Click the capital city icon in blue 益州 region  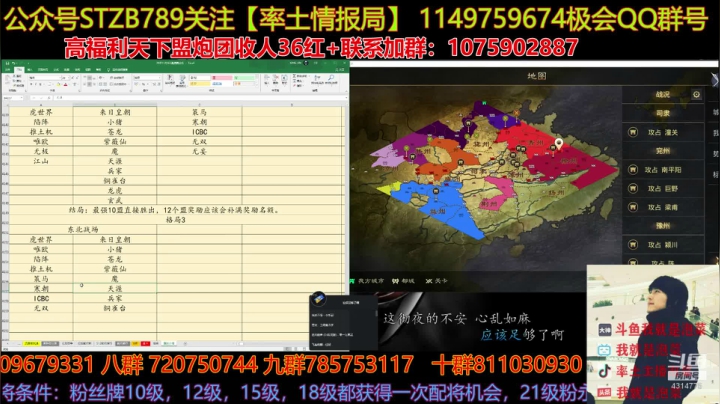click(435, 191)
